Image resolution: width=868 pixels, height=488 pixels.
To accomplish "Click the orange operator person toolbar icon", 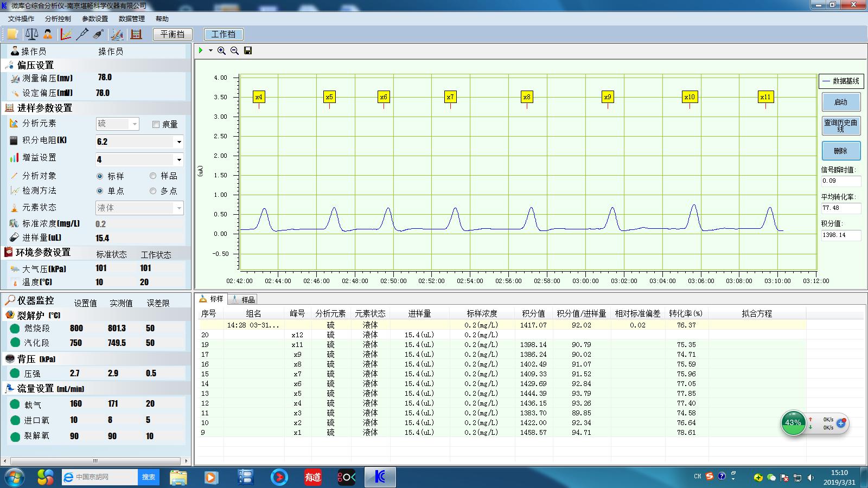I will pos(48,34).
